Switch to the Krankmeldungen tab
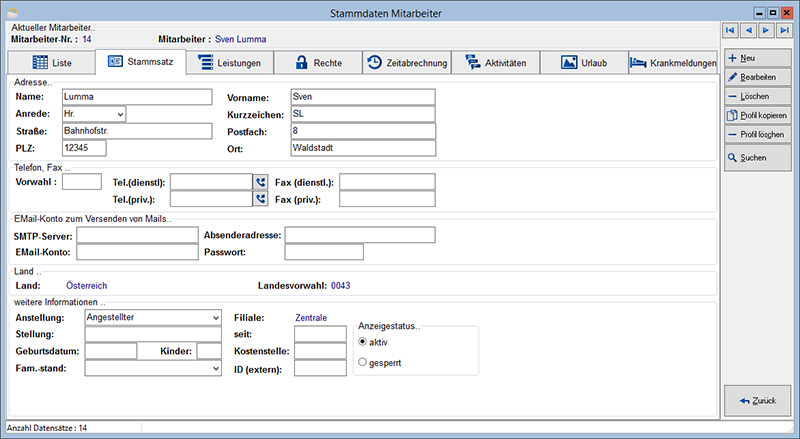 [x=672, y=63]
